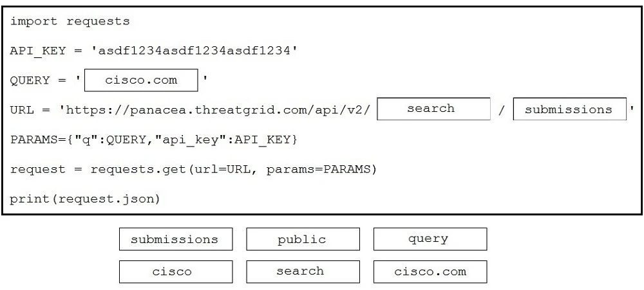Viewport: 644px width, 290px height.
Task: Click the filled QUERY blank containing cisco.com
Action: tap(142, 81)
